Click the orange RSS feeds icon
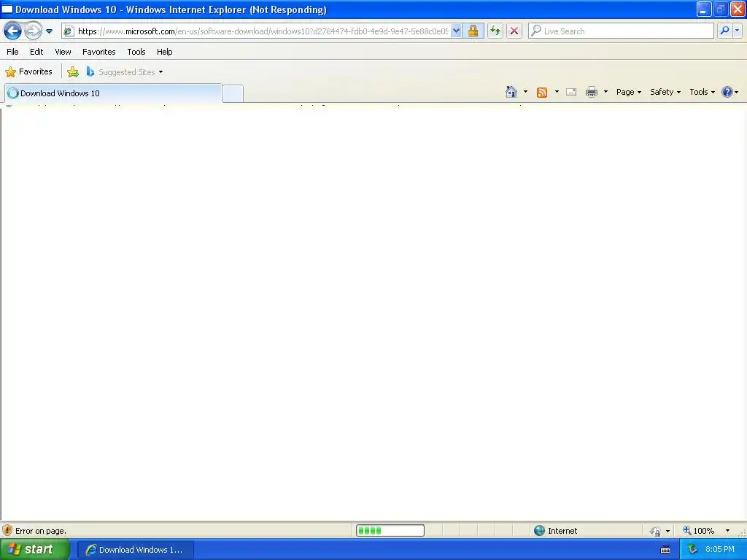 tap(542, 93)
